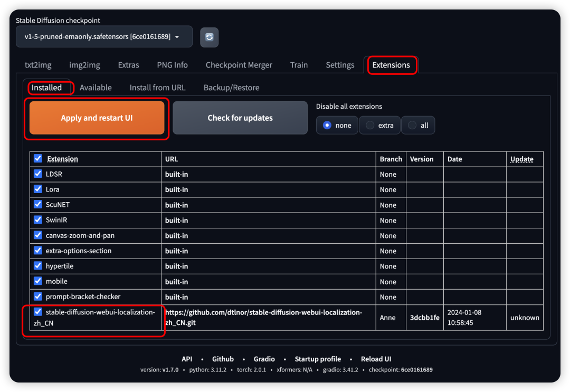Select the 'none' disable extensions option
The height and width of the screenshot is (392, 570).
pyautogui.click(x=337, y=126)
